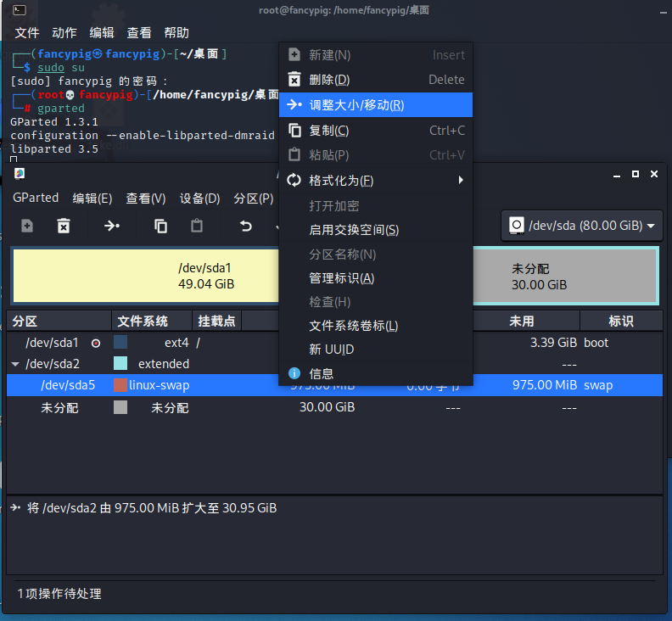Click the boot flag text in sda1 row
The image size is (672, 621).
tap(596, 343)
